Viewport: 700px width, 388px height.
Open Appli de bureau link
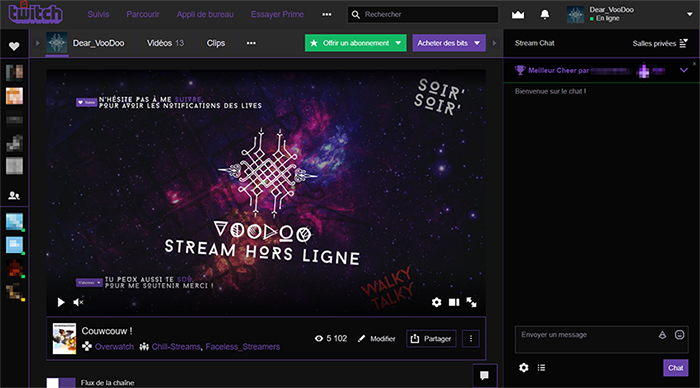205,14
